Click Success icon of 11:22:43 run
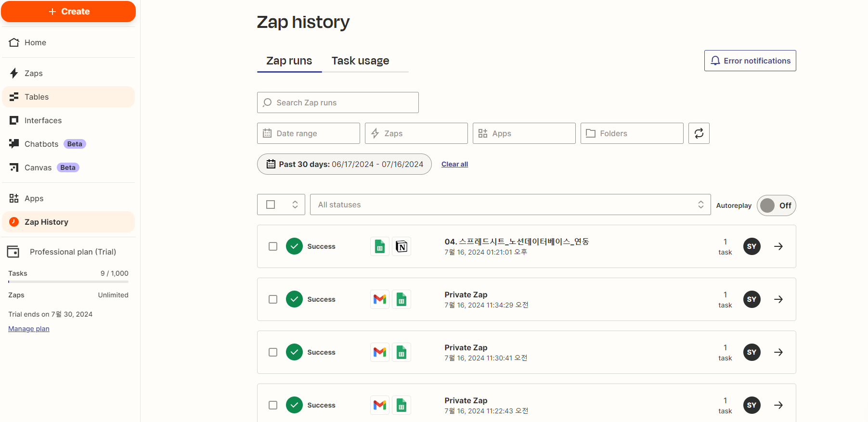Screen dimensions: 868x422 tap(294, 405)
